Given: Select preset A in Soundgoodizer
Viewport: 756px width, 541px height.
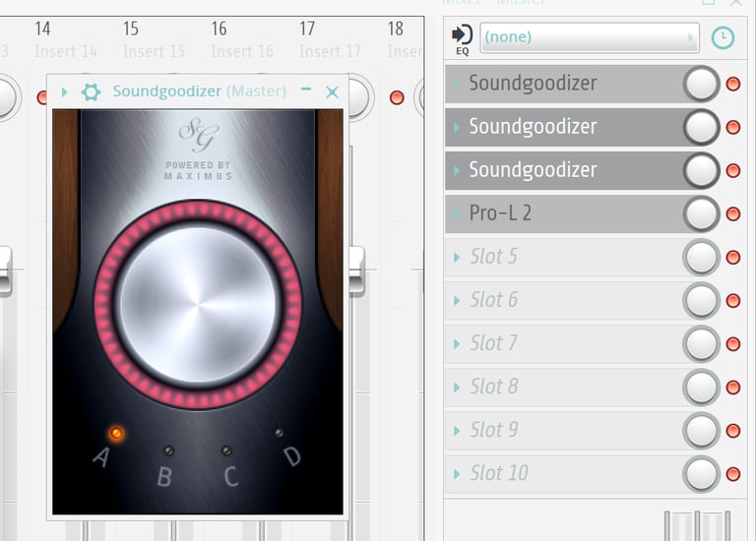Looking at the screenshot, I should 116,433.
